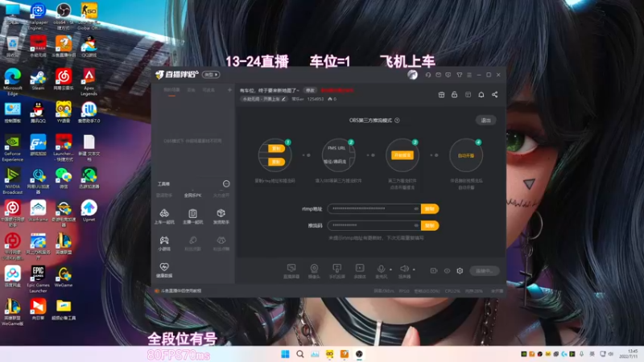
Task: Expand the microphone options arrow
Action: 390,269
